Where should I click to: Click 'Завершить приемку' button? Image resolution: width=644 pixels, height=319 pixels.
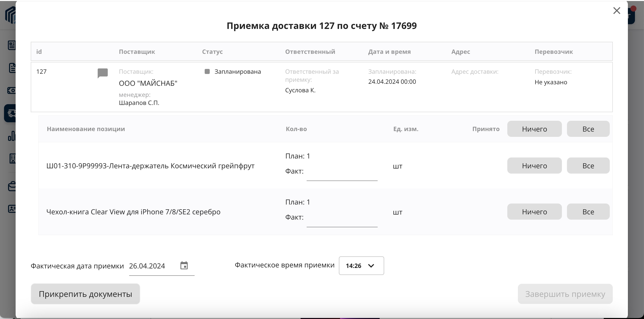(565, 294)
